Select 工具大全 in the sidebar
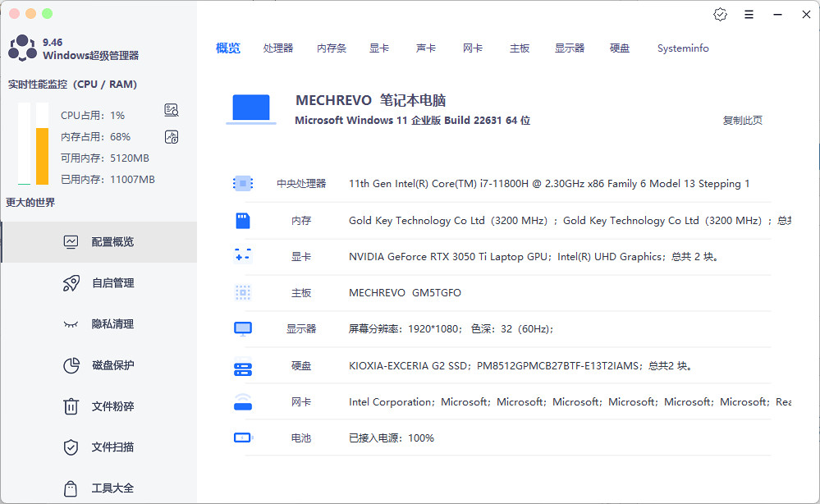 pyautogui.click(x=98, y=488)
